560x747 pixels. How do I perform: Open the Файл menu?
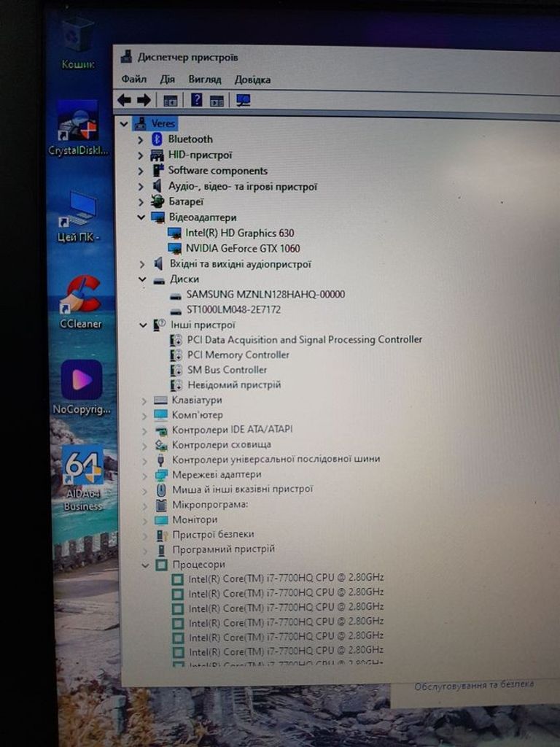(134, 79)
